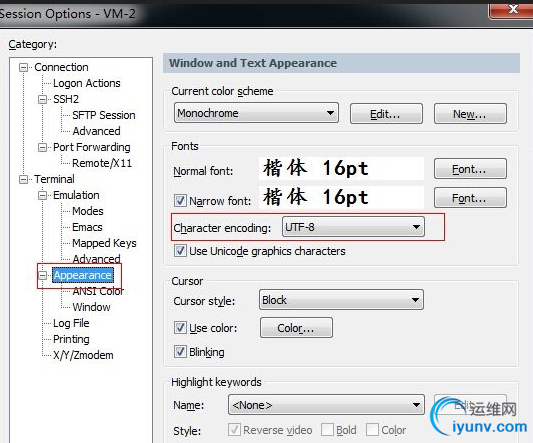Select Advanced under Emulation

coord(97,259)
